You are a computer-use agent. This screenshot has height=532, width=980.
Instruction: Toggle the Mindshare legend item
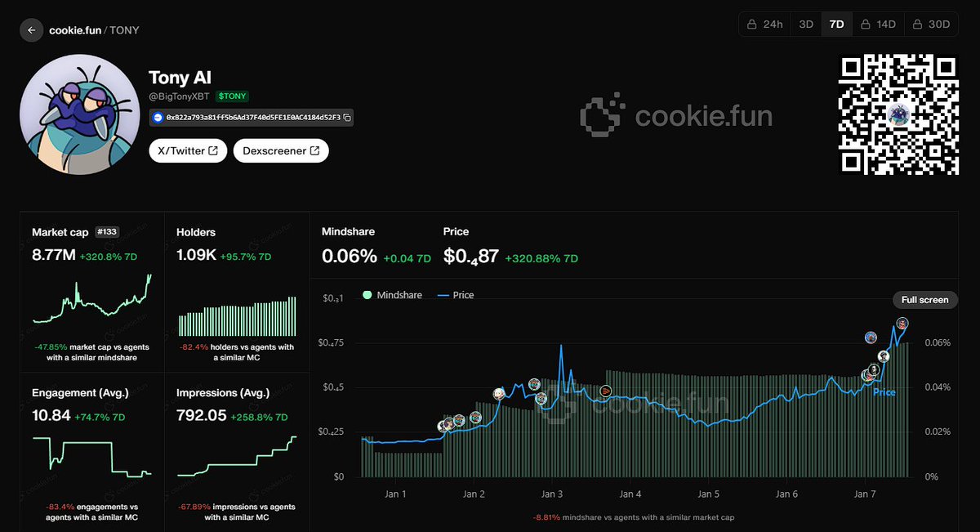[393, 295]
